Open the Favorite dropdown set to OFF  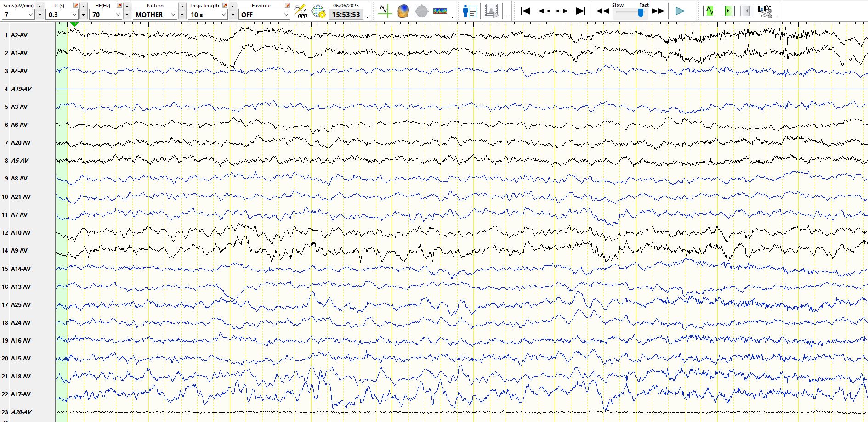click(x=285, y=15)
